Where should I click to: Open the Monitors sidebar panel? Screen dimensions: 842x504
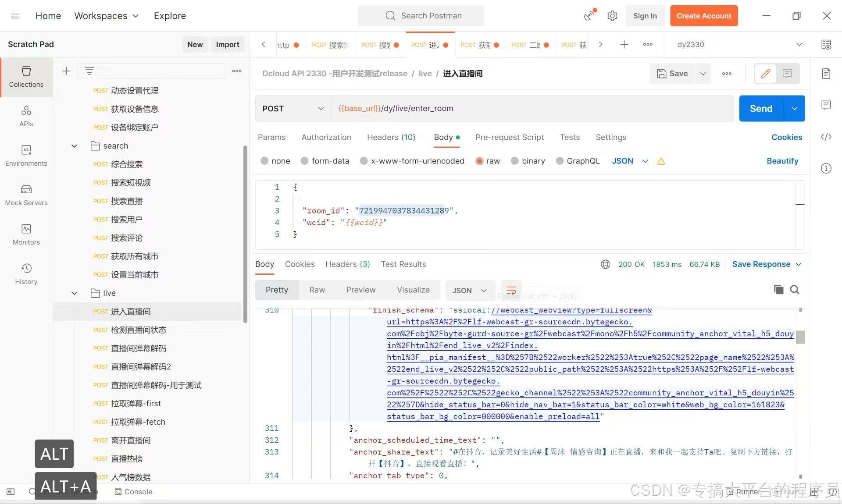[26, 234]
